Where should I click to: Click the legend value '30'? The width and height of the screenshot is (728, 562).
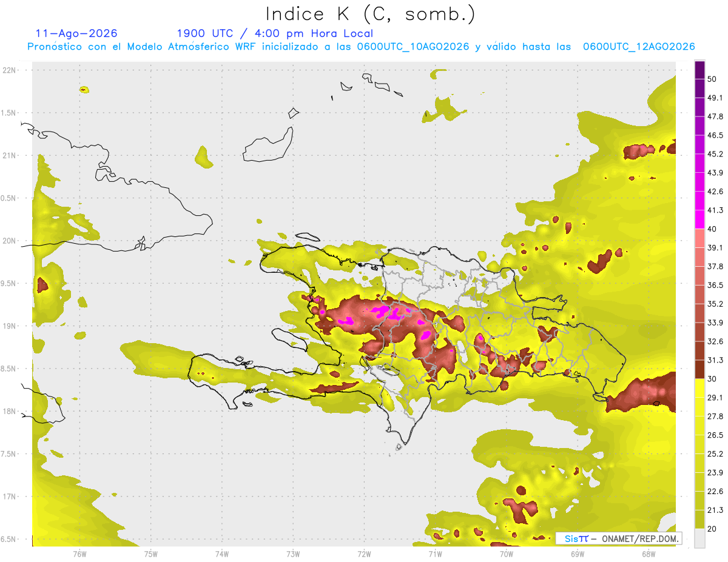pos(712,378)
